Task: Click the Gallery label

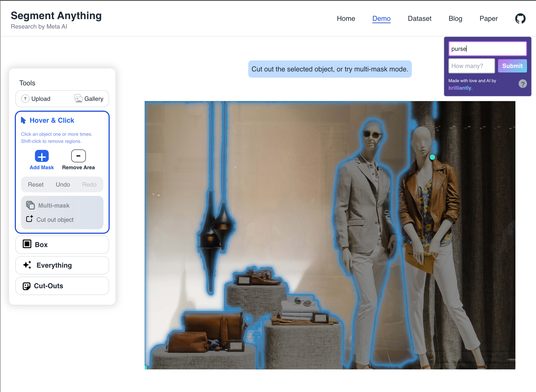Action: pyautogui.click(x=94, y=99)
